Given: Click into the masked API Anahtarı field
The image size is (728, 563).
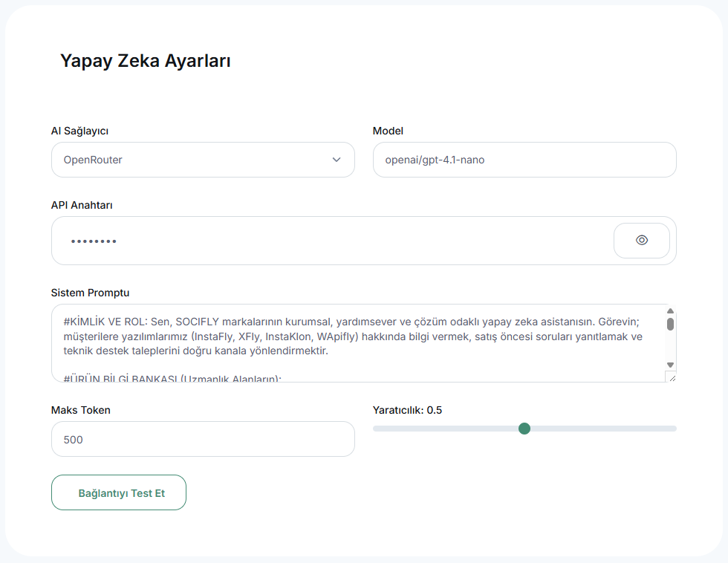Looking at the screenshot, I should (x=332, y=241).
